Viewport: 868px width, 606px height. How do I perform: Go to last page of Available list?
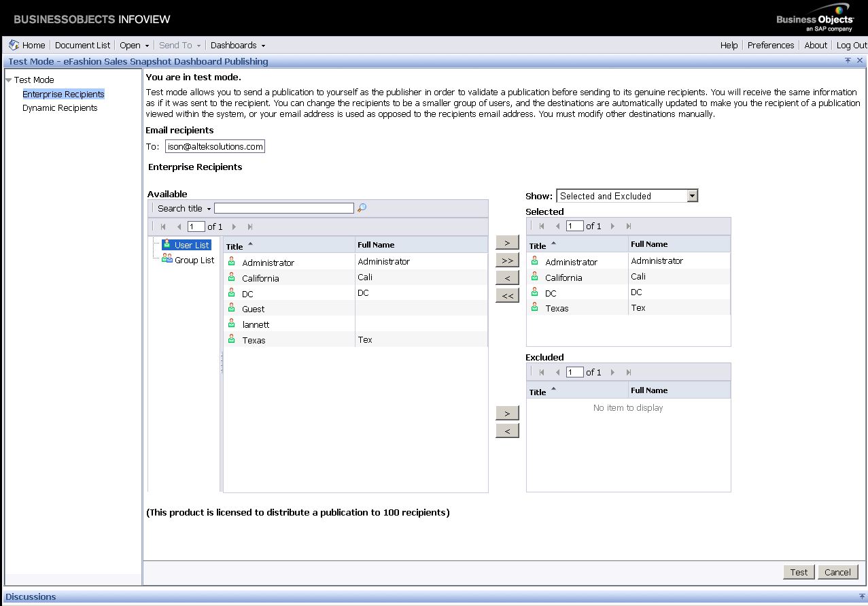(x=250, y=226)
